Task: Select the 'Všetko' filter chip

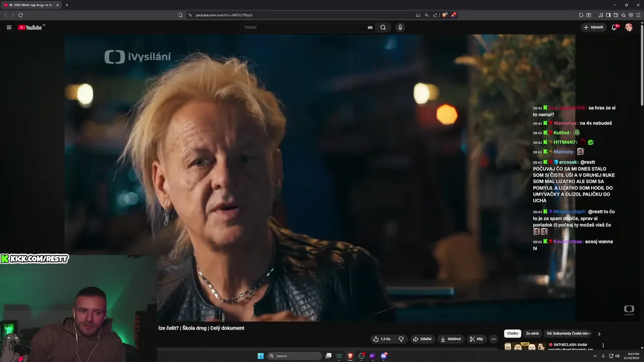Action: tap(513, 333)
